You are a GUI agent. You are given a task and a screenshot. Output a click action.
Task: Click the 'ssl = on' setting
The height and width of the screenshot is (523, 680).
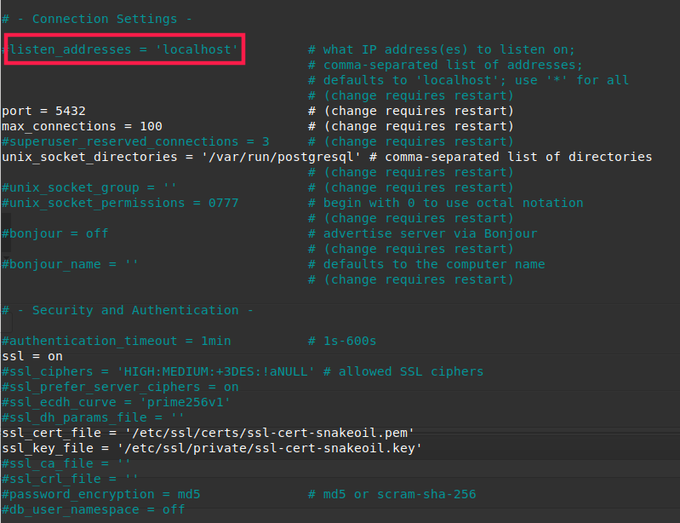click(x=33, y=356)
